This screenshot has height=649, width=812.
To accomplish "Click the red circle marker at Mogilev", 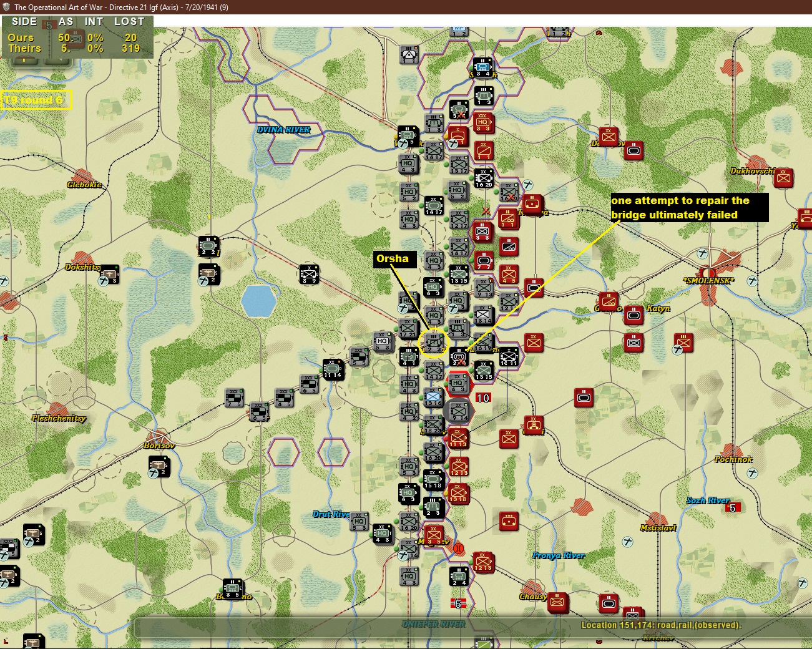I will coord(459,549).
